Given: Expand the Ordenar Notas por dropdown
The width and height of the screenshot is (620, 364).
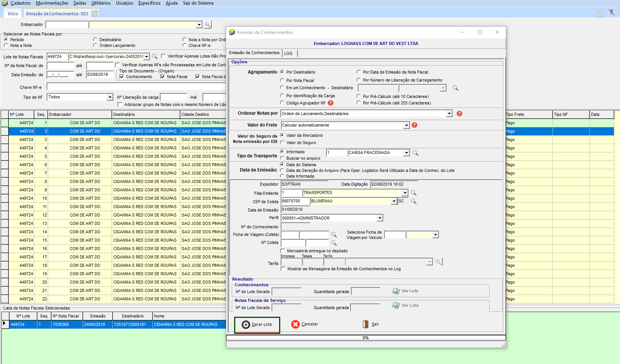Looking at the screenshot, I should 449,114.
